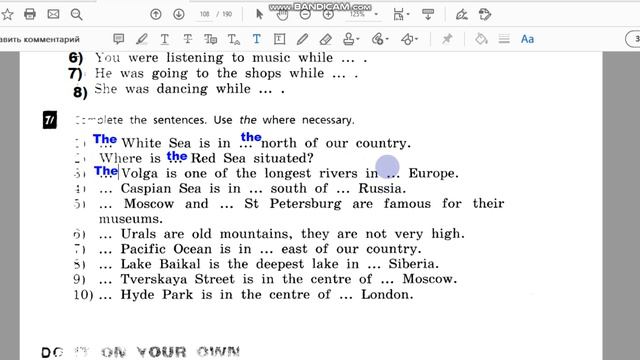Image resolution: width=640 pixels, height=360 pixels.
Task: Select the eraser tool
Action: (325, 39)
